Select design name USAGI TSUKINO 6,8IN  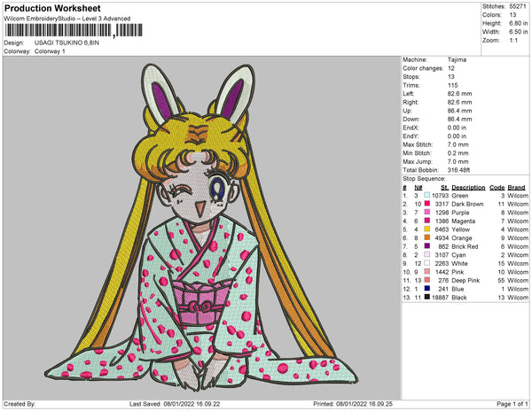[66, 43]
